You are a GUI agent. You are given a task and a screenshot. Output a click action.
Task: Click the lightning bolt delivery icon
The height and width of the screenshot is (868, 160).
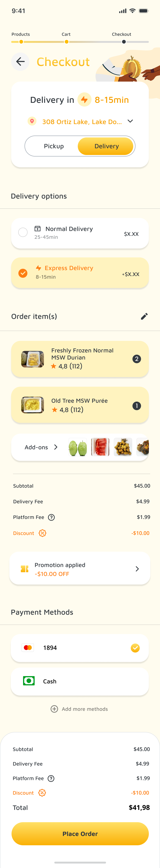click(x=84, y=100)
